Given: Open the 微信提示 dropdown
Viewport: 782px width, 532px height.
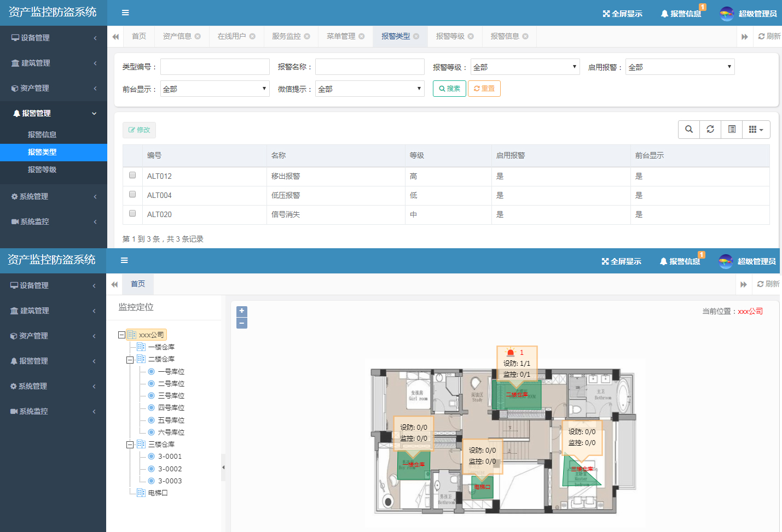Looking at the screenshot, I should 369,89.
